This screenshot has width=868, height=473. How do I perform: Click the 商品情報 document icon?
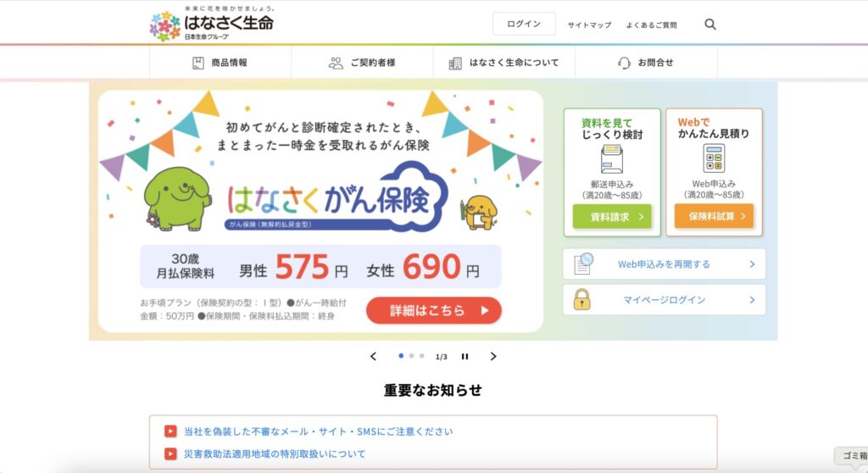(x=198, y=63)
